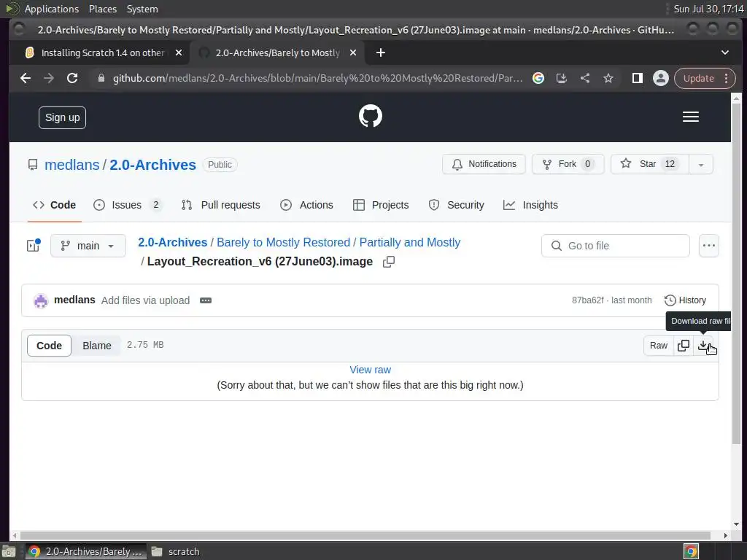747x560 pixels.
Task: Click the browser address bar URL
Action: [317, 78]
